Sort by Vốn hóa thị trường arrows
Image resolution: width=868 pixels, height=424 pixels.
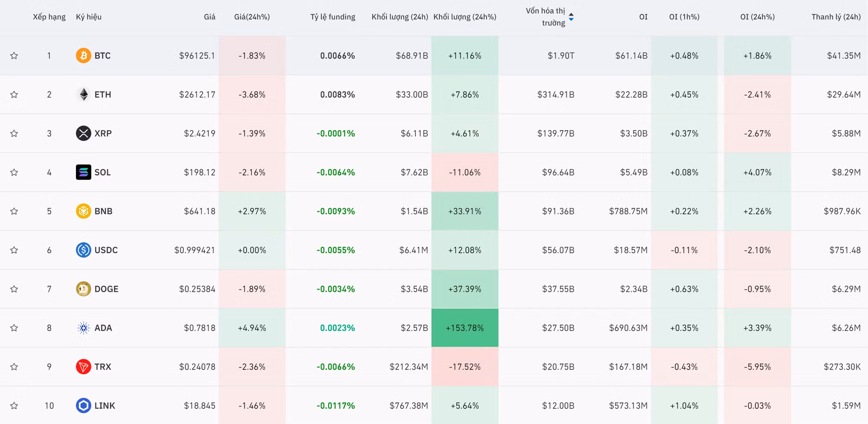[x=571, y=17]
